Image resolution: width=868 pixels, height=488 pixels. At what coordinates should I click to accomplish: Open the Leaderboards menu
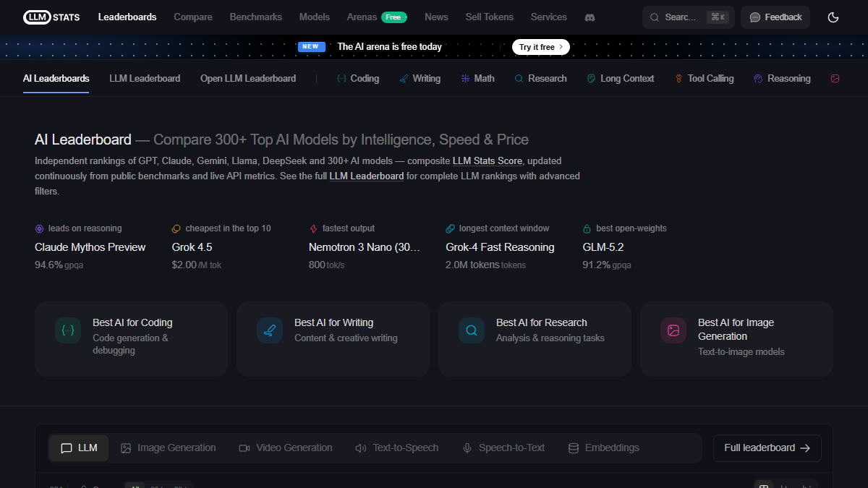tap(127, 17)
